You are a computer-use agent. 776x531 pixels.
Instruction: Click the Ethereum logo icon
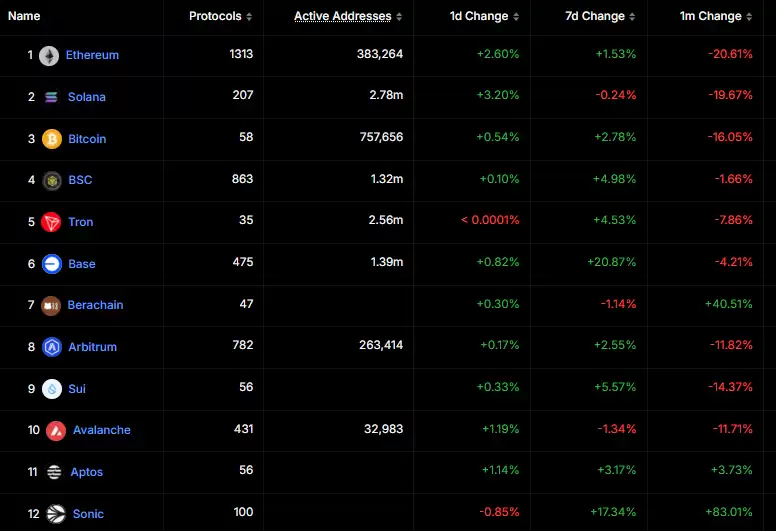pyautogui.click(x=49, y=56)
